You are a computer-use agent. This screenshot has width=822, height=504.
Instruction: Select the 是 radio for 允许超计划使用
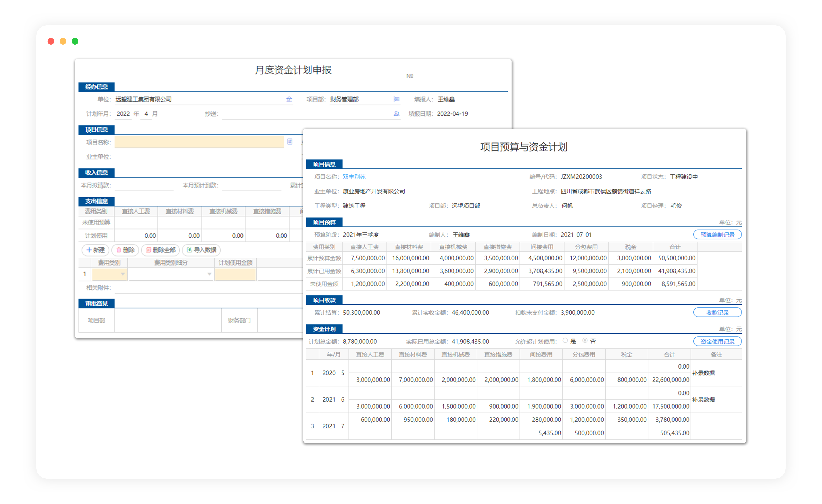[x=565, y=341]
